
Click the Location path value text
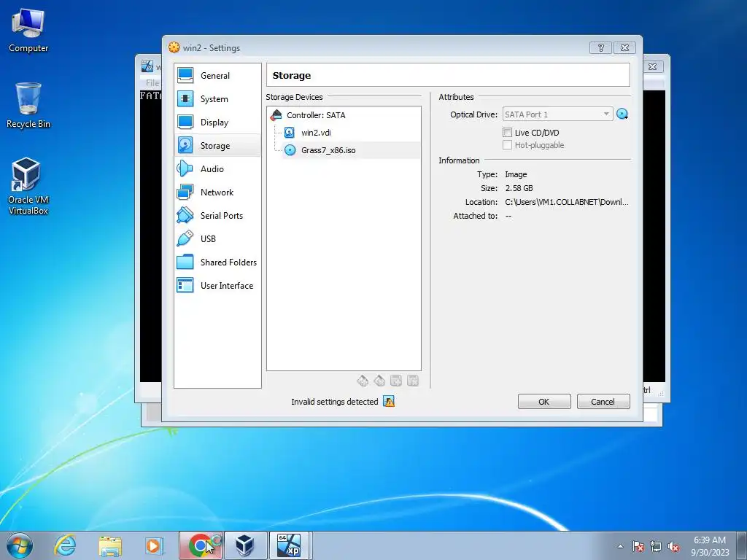[x=566, y=202]
